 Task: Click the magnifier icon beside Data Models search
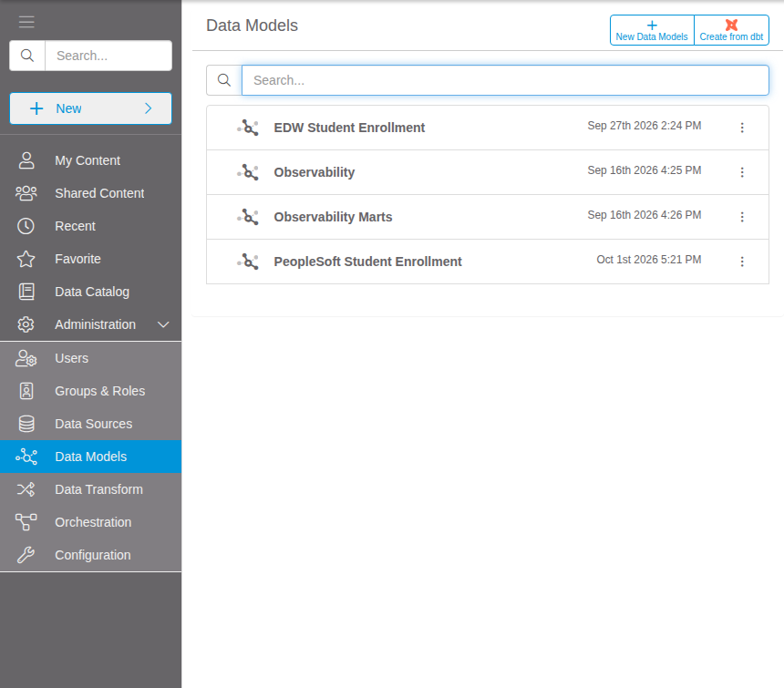pos(224,80)
